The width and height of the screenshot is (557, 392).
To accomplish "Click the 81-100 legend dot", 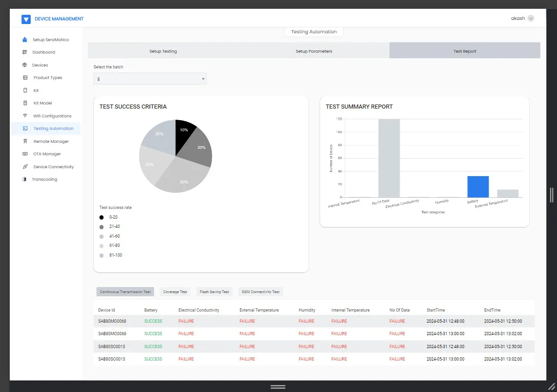I will (x=101, y=255).
